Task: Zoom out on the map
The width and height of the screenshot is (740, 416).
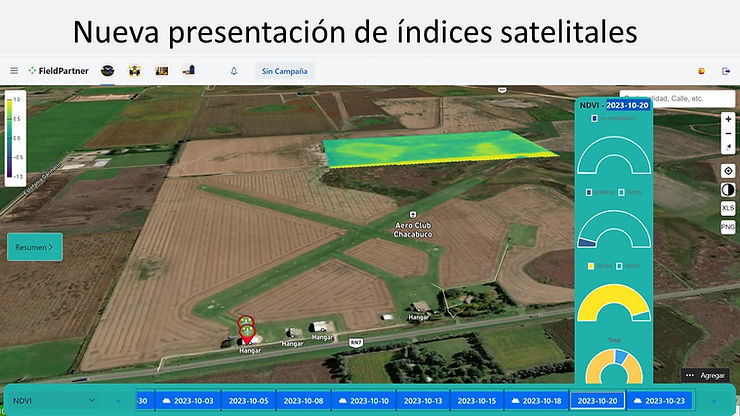Action: [x=728, y=134]
